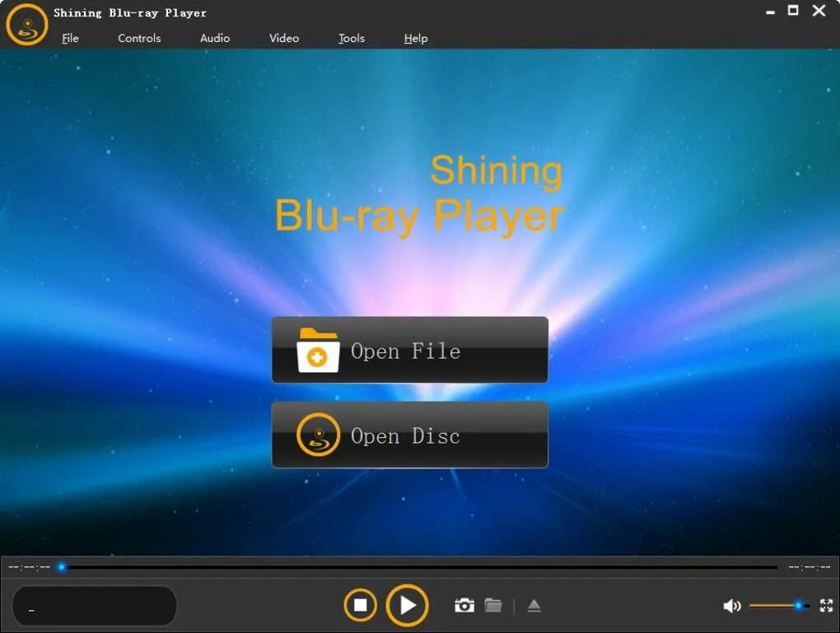
Task: Click the Open Disc button
Action: click(410, 435)
